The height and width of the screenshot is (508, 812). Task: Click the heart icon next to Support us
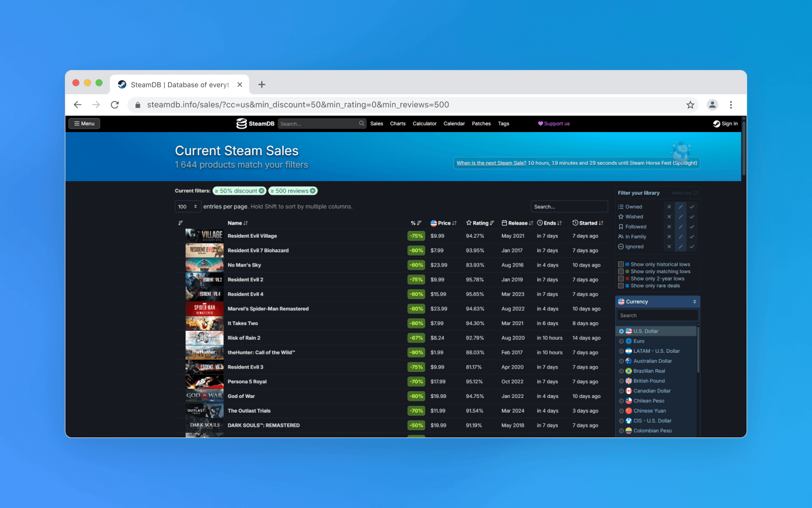tap(541, 124)
